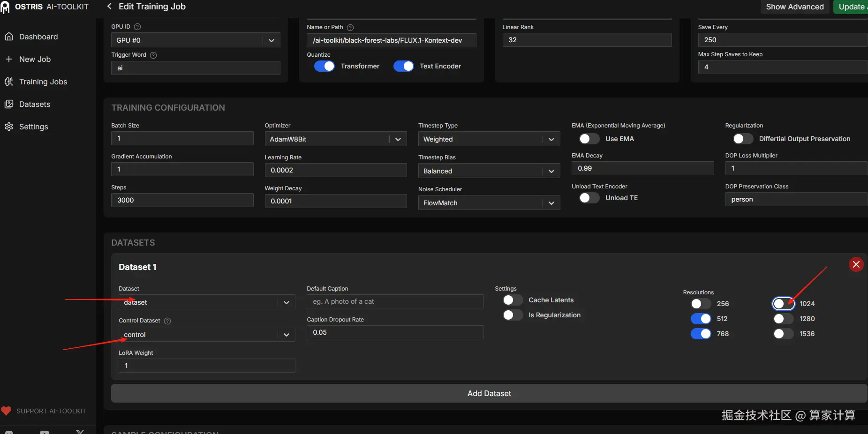Viewport: 868px width, 434px height.
Task: Focus the Name or Path field
Action: point(392,40)
